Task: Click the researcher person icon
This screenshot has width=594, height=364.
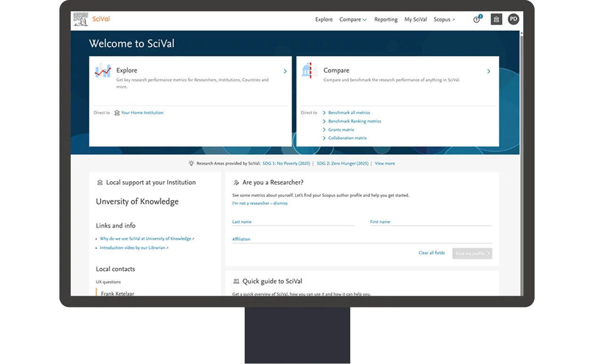Action: (x=236, y=182)
